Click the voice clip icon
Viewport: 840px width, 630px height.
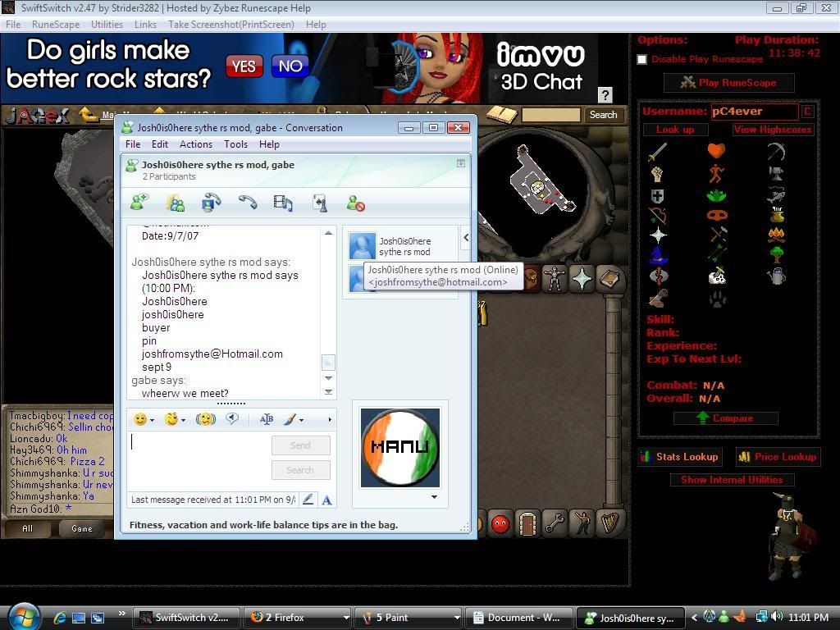click(x=232, y=419)
